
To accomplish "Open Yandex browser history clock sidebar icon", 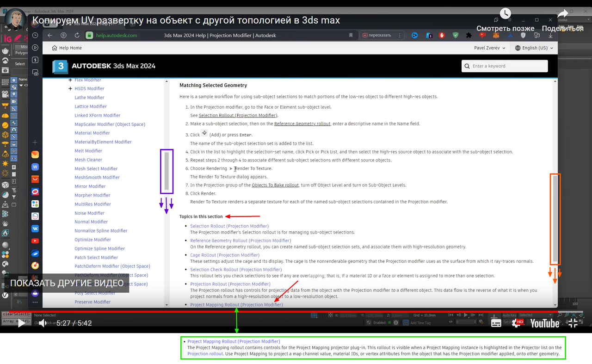I will point(35,36).
